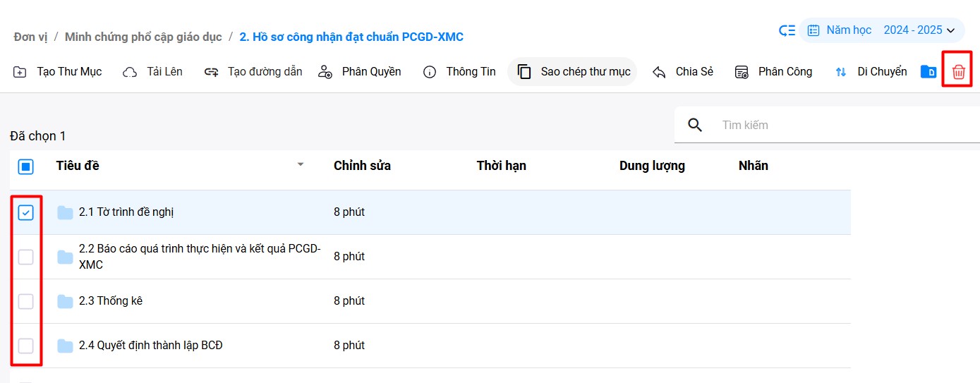Toggle the select-all checkbox in table header
980x383 pixels.
pyautogui.click(x=25, y=166)
